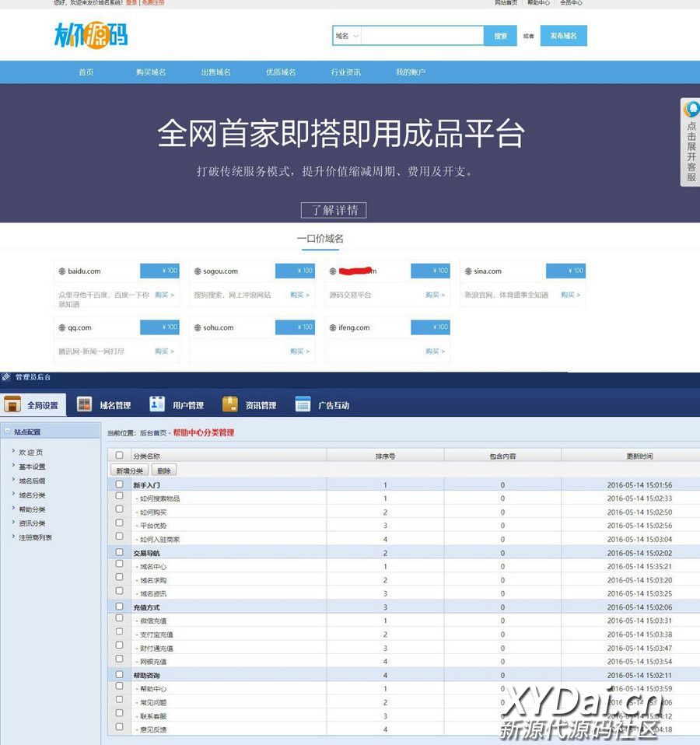Open the customer service chat widget icon
This screenshot has height=745, width=700.
[691, 110]
